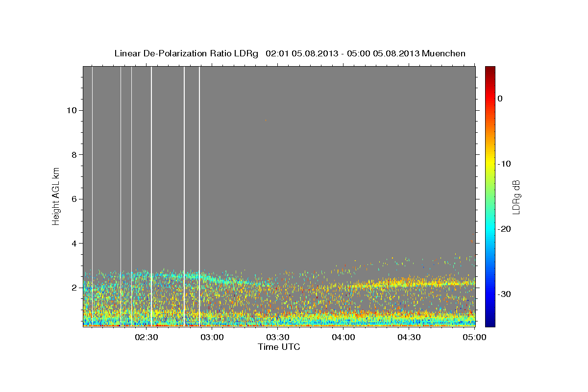The height and width of the screenshot is (392, 588).
Task: Click the '03:00' time tick label
Action: coord(213,337)
